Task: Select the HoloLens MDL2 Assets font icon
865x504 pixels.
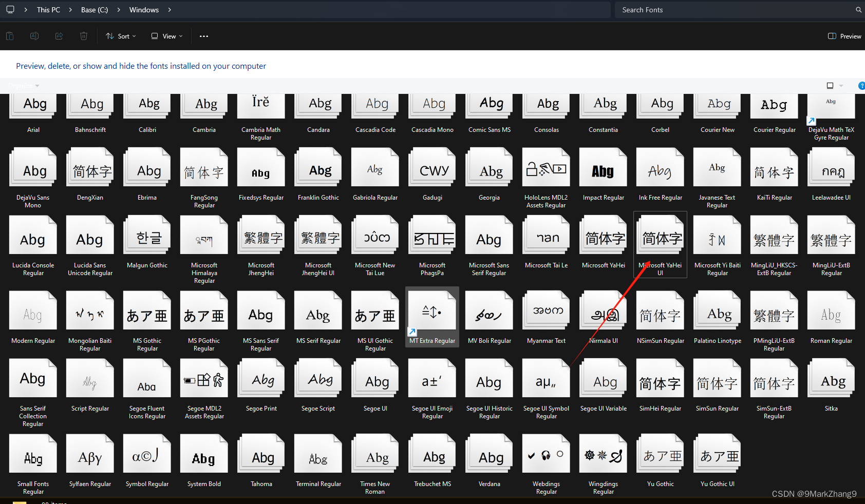Action: (547, 167)
